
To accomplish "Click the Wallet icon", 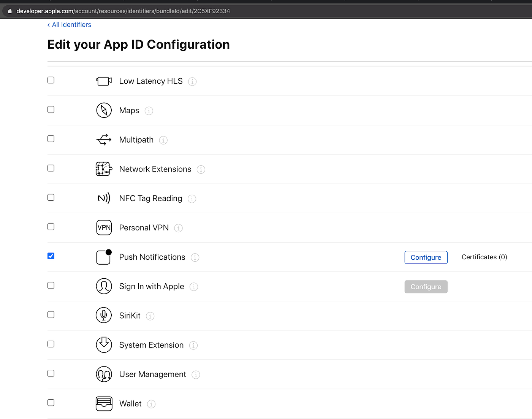I will tap(104, 403).
